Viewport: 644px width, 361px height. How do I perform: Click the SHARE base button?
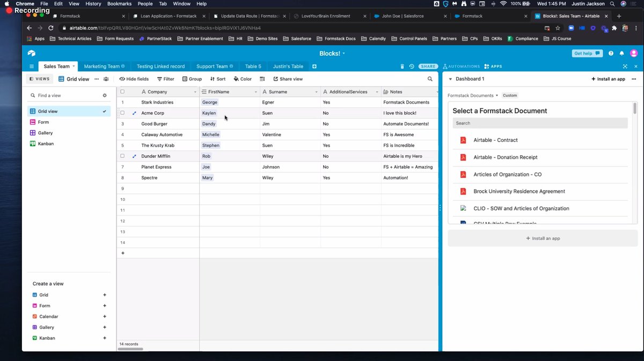(428, 67)
